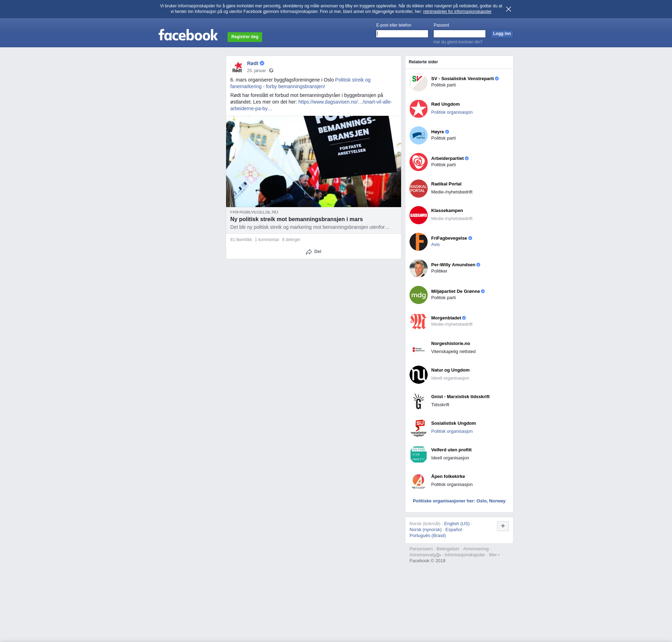Screen dimensions: 672x642
Task: Open the Personvern footer link
Action: tap(421, 549)
